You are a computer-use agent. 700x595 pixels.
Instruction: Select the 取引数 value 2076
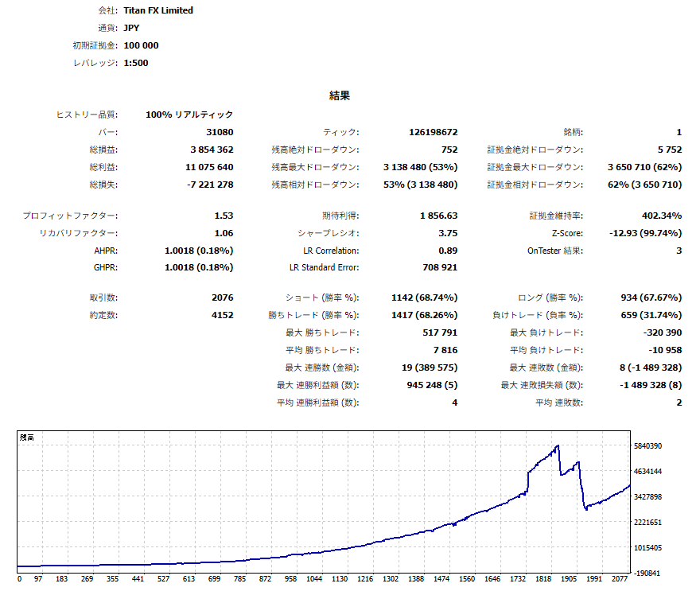222,297
